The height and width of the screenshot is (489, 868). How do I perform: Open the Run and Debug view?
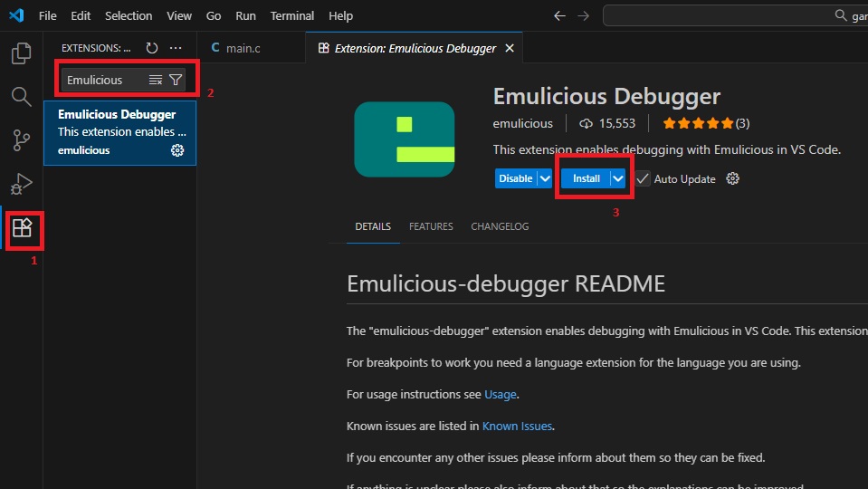click(21, 184)
